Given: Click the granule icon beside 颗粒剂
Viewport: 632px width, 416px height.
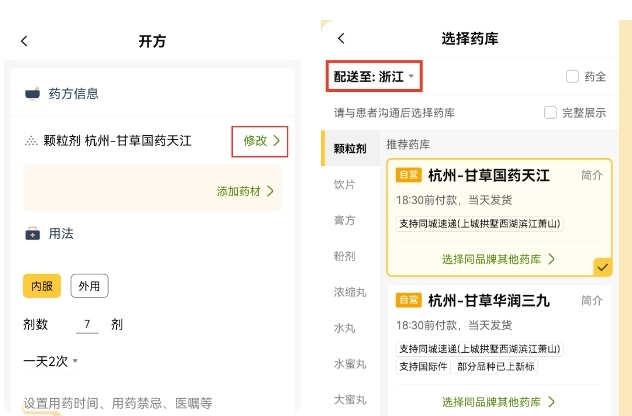Looking at the screenshot, I should [32, 141].
